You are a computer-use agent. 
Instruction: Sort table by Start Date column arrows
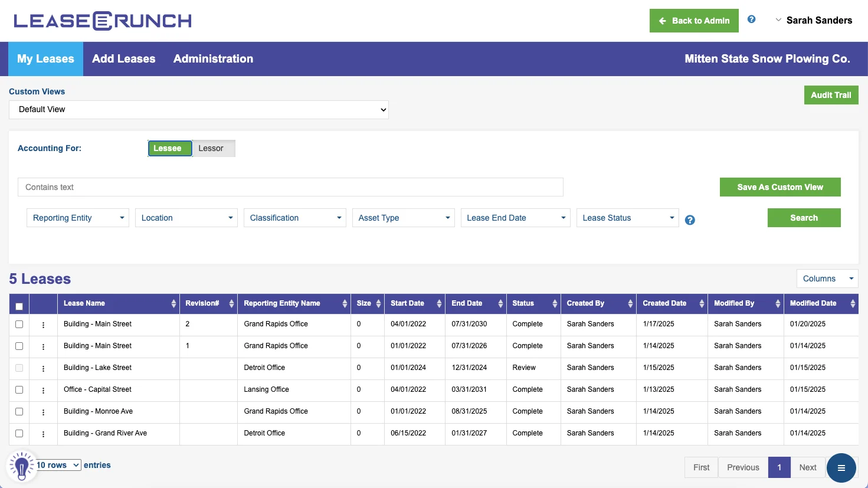[439, 303]
